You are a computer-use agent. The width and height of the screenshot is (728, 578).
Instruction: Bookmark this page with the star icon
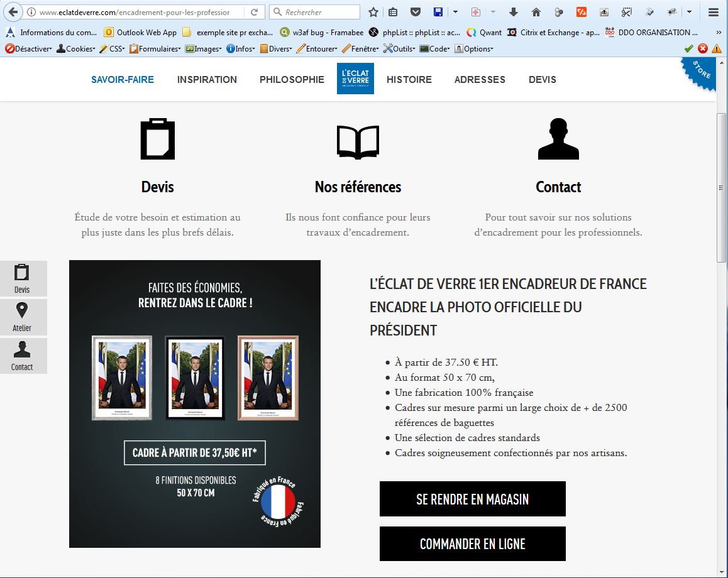coord(373,12)
